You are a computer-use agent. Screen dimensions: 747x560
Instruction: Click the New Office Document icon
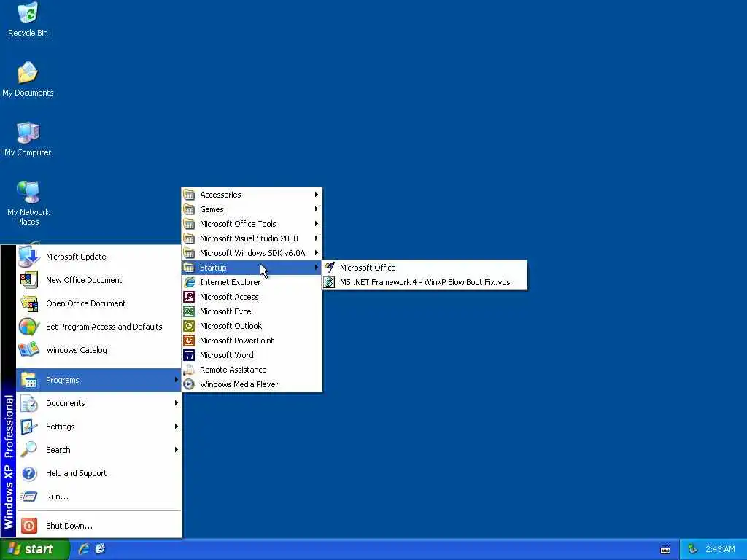click(28, 280)
